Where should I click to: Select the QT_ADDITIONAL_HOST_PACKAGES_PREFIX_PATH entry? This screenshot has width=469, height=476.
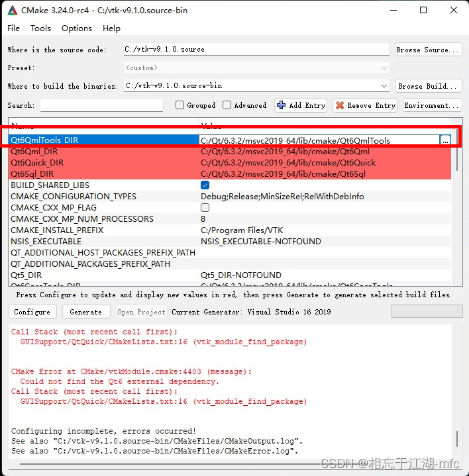point(103,253)
